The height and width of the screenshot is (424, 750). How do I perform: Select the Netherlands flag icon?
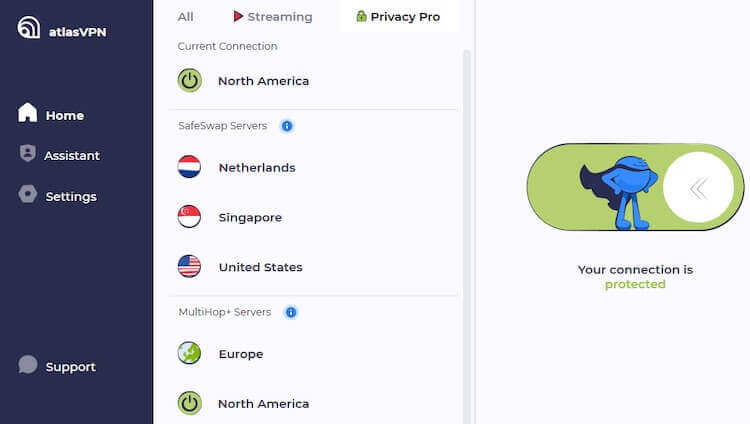(x=189, y=167)
